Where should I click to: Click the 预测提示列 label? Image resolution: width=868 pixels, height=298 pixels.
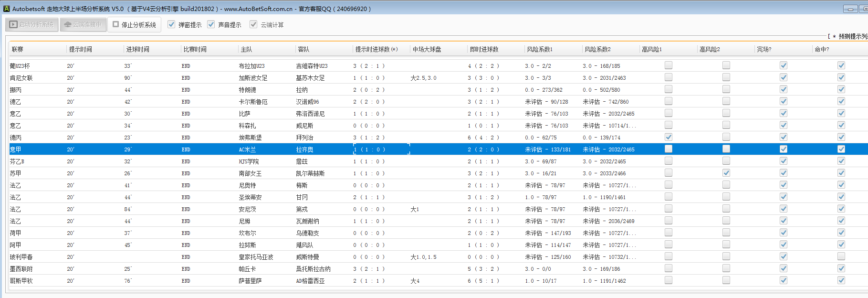click(852, 36)
